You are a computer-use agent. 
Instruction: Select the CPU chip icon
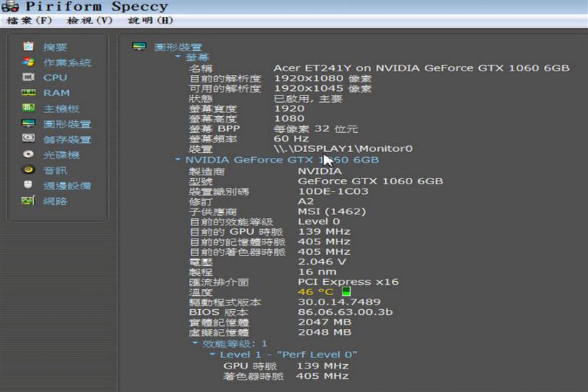(28, 77)
